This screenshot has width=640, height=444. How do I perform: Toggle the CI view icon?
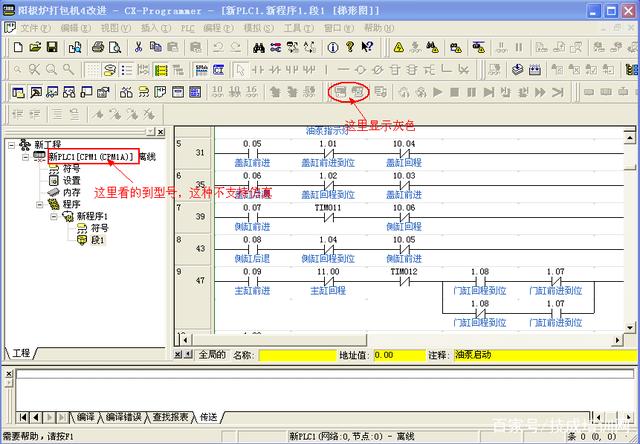coord(218,70)
